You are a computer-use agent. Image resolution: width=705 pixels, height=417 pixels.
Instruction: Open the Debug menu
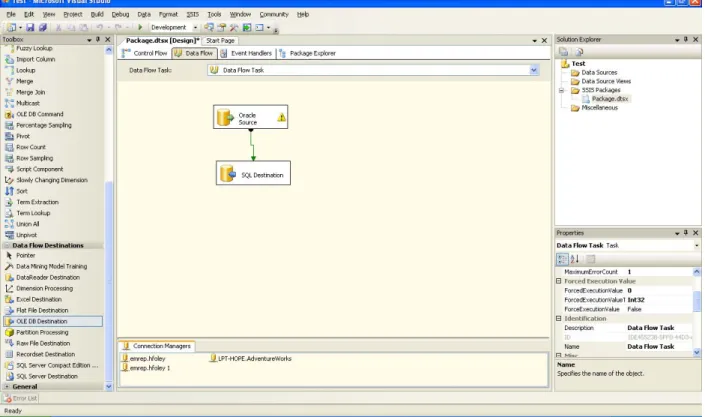120,14
